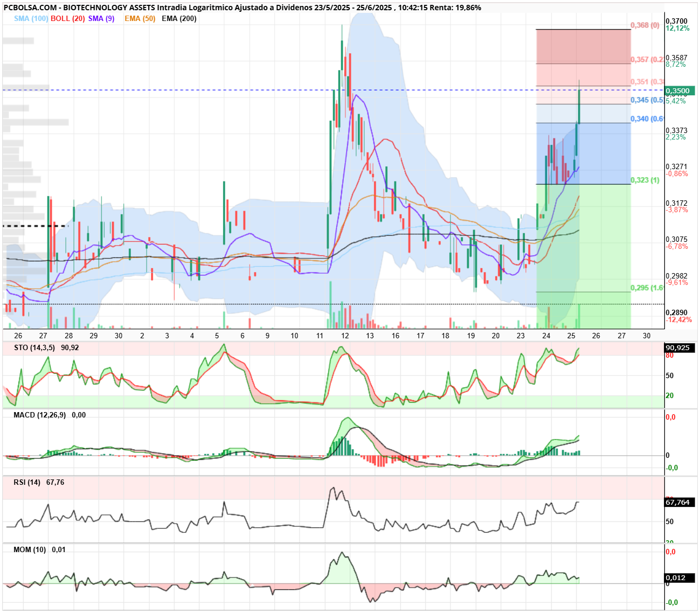Click the EMA (200) legend label
The image size is (700, 613).
coord(179,18)
